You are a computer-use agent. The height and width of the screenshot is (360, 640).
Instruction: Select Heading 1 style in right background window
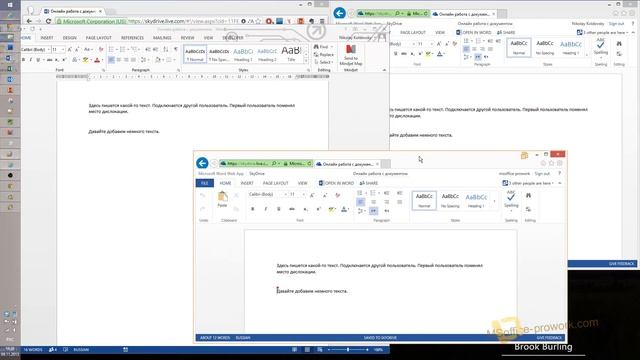[x=571, y=47]
